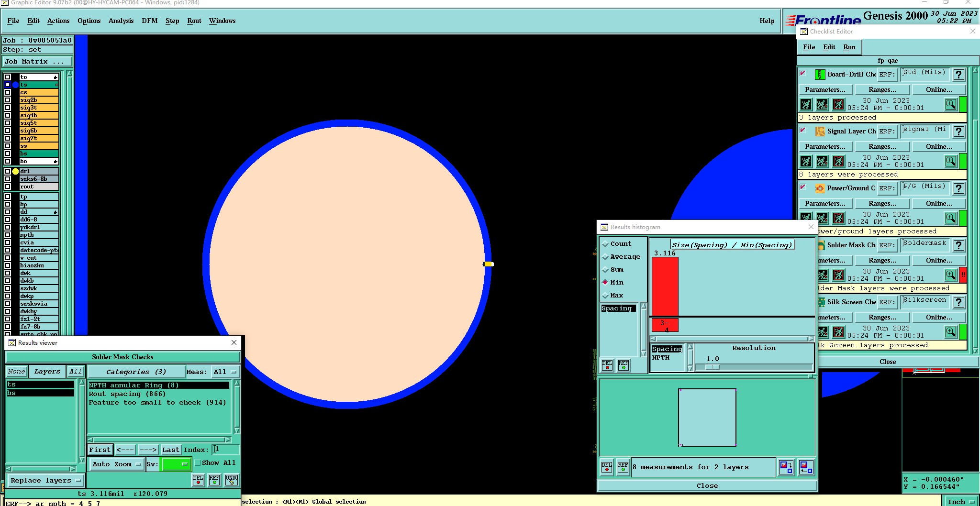Click DEL icon in Results viewer
Screen dimensions: 980x506
tap(198, 480)
